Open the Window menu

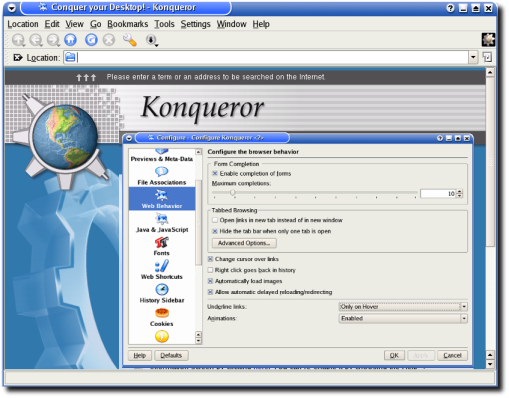(231, 24)
